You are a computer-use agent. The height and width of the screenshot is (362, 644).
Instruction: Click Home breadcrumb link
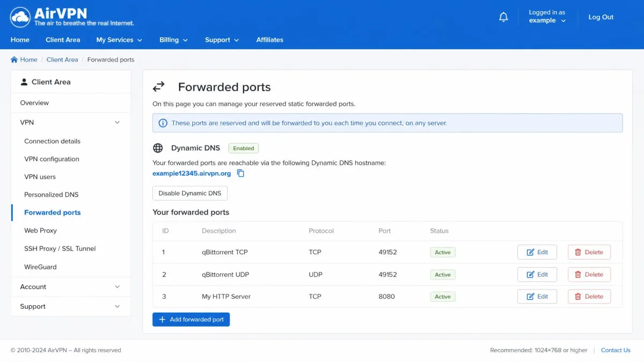28,60
